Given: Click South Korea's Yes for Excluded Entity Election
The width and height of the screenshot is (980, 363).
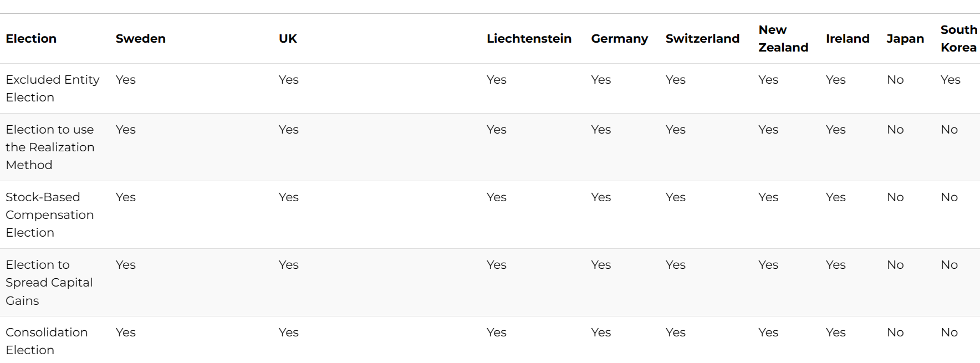Looking at the screenshot, I should (x=950, y=80).
